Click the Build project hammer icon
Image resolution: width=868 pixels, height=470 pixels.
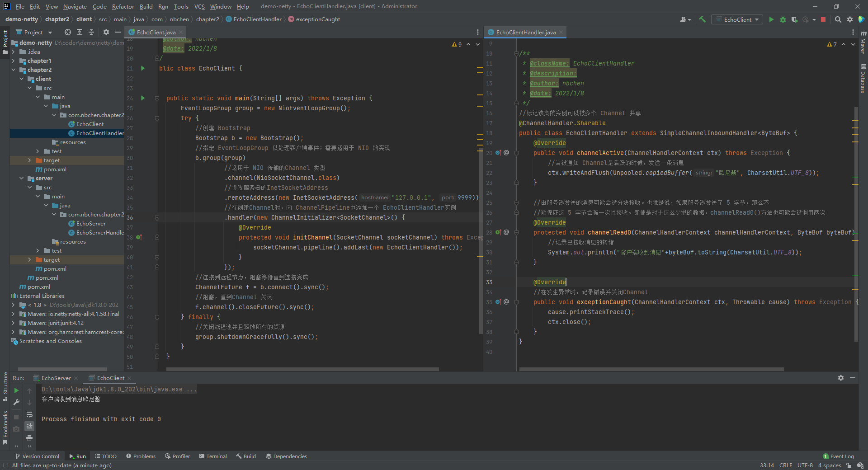coord(702,19)
